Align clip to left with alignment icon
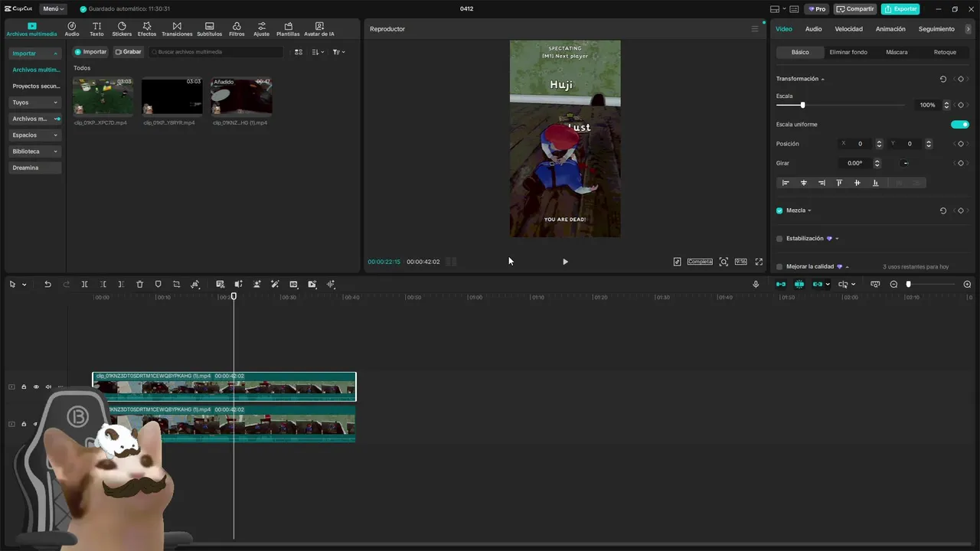Screen dimensions: 980x551 (786, 183)
